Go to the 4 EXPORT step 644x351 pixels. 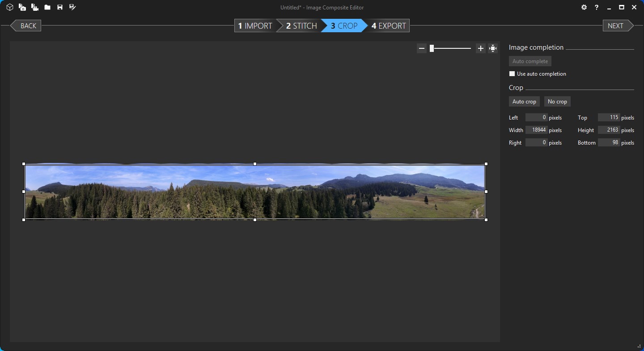[x=388, y=26]
